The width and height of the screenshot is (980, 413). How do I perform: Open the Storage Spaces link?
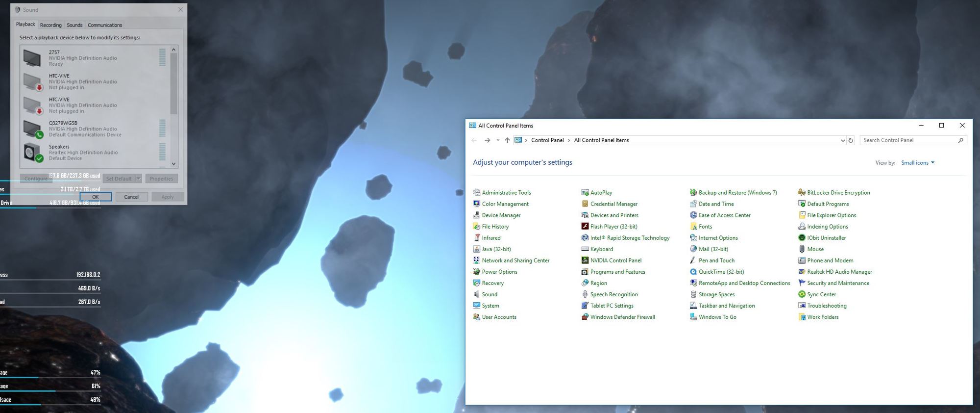click(x=716, y=294)
